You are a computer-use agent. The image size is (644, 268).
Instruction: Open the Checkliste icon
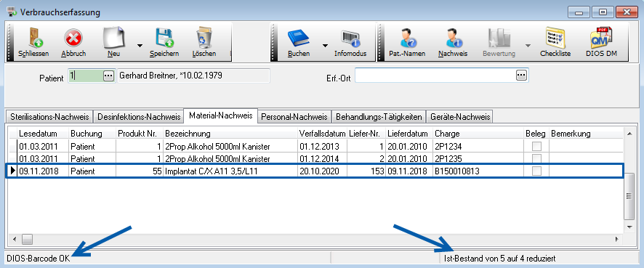(555, 38)
